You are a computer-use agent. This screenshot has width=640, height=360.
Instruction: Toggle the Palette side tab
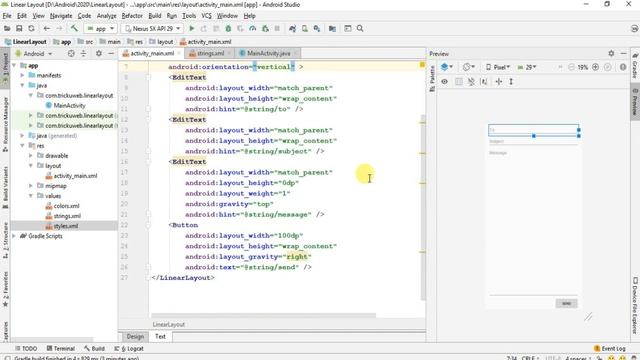pyautogui.click(x=432, y=79)
